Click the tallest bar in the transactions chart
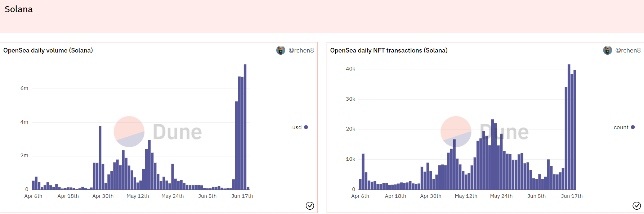The height and width of the screenshot is (214, 644). (569, 127)
